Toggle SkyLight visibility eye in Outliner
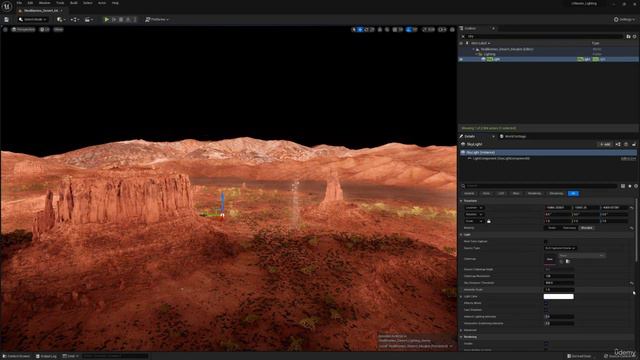 click(x=461, y=59)
